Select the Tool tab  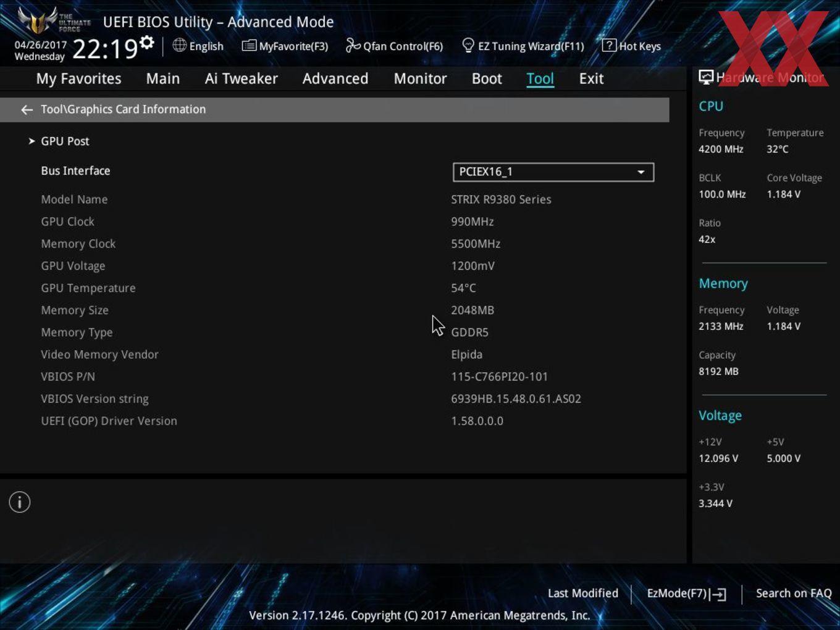click(x=540, y=78)
